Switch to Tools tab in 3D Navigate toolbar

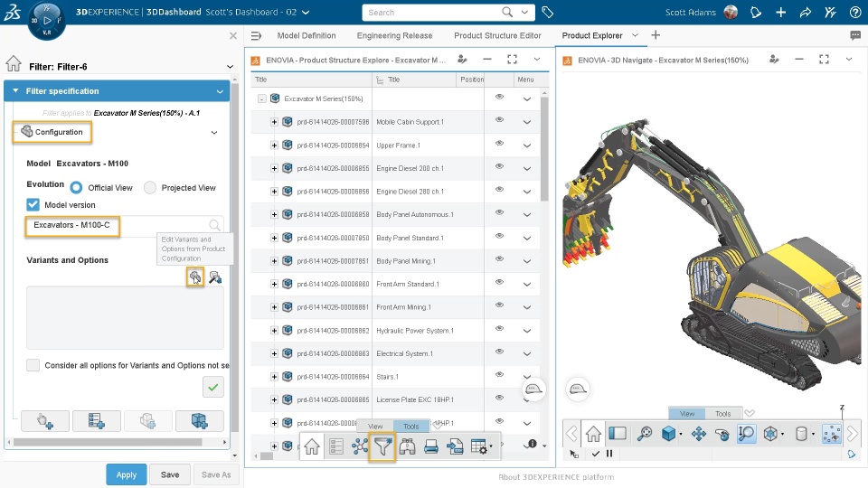coord(722,413)
